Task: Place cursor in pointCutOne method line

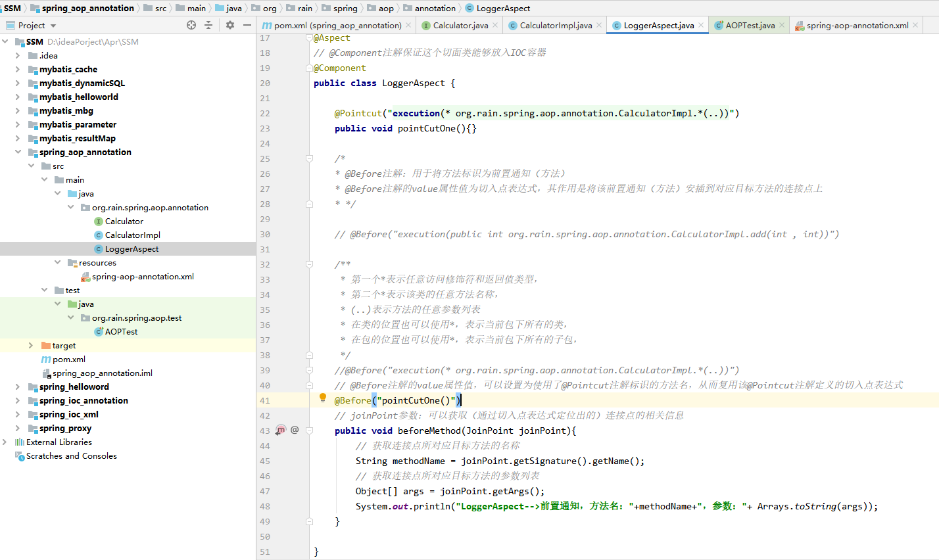Action: [405, 128]
